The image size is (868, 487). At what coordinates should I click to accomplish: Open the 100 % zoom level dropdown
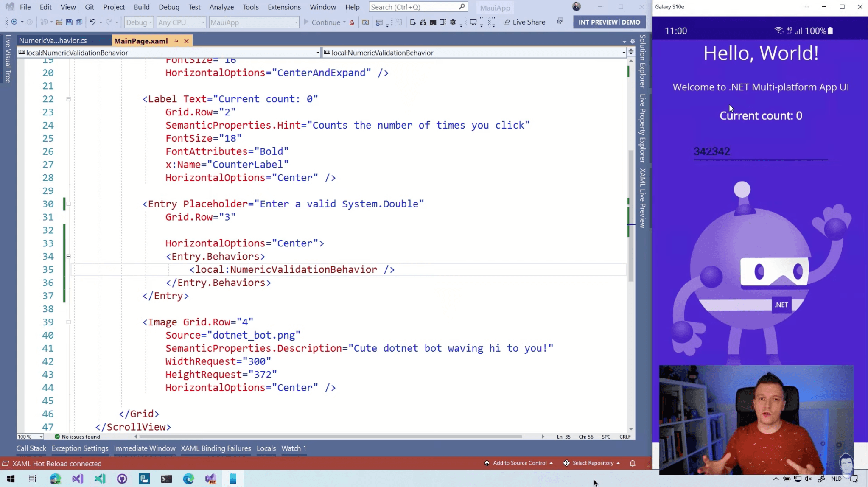[x=30, y=437]
